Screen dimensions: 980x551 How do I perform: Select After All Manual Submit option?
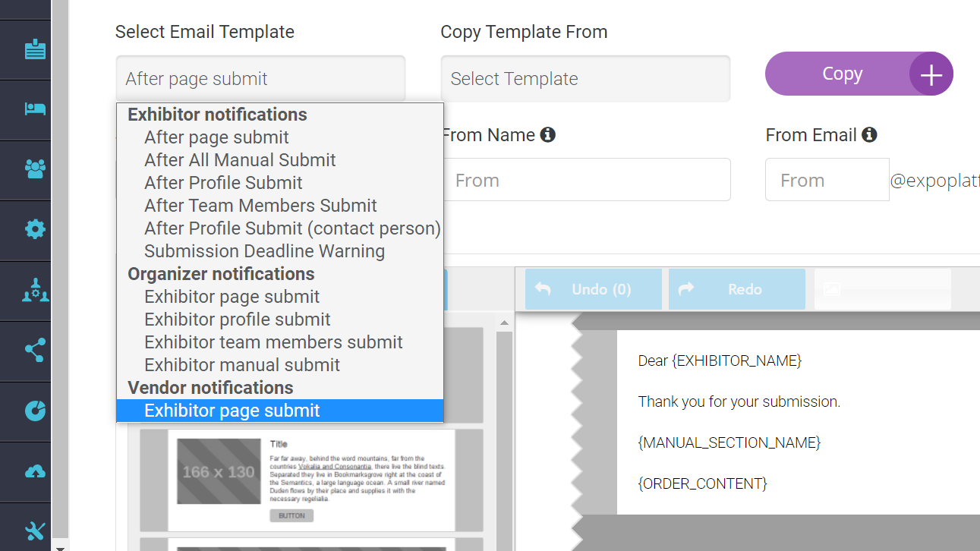(x=240, y=160)
